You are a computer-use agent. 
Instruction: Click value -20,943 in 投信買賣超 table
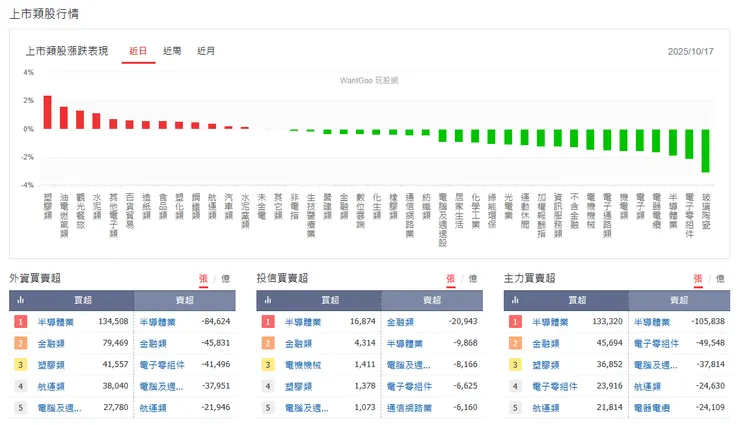463,322
